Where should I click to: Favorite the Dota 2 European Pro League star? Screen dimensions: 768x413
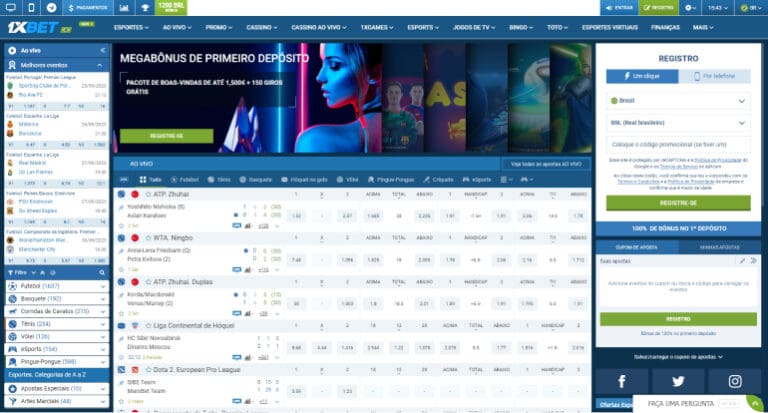[148, 370]
